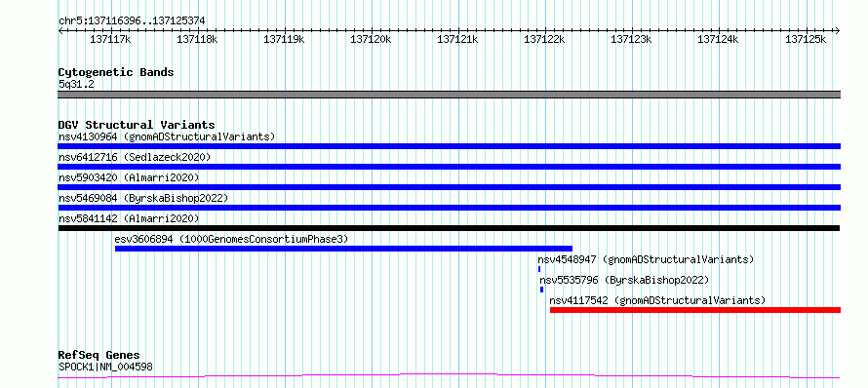Click the 137122k ruler position
Image resolution: width=868 pixels, height=388 pixels.
point(545,39)
